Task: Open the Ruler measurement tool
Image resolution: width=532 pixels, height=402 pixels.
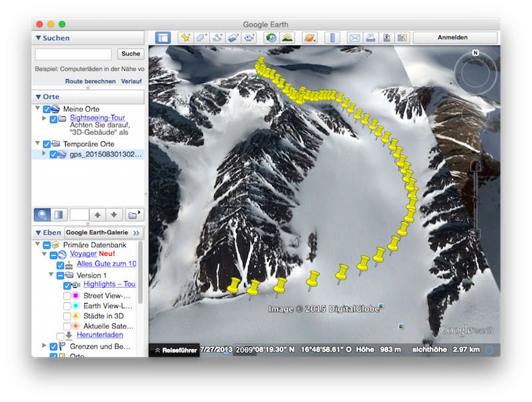Action: [332, 38]
